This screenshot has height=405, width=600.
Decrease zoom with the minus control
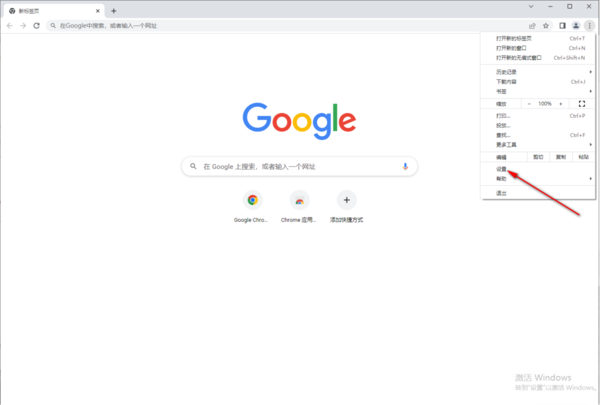pyautogui.click(x=529, y=104)
